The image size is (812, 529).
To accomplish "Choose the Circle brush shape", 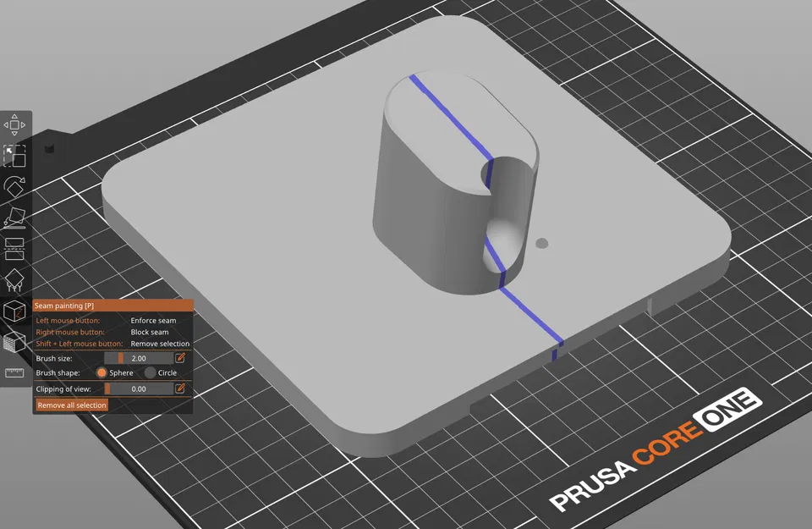I will coord(151,372).
